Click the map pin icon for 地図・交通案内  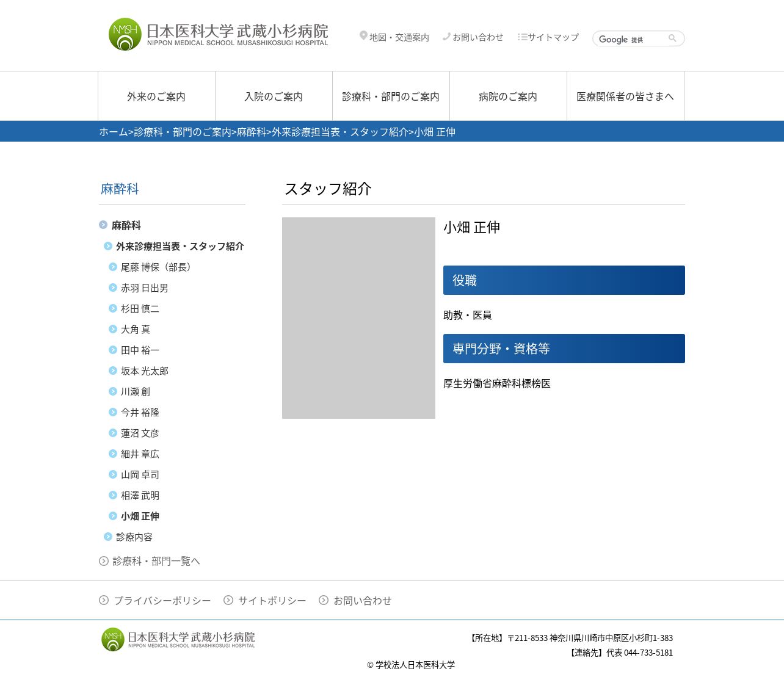tap(363, 37)
